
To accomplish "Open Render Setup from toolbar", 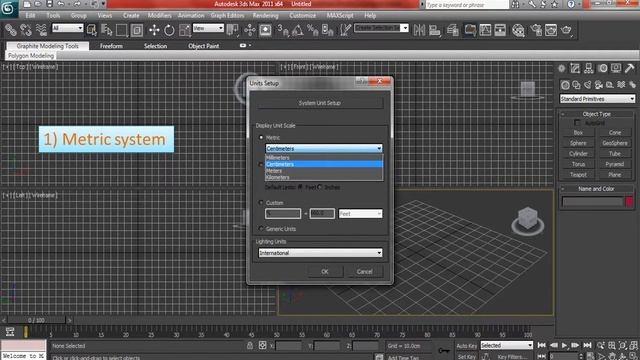I will pos(536,30).
